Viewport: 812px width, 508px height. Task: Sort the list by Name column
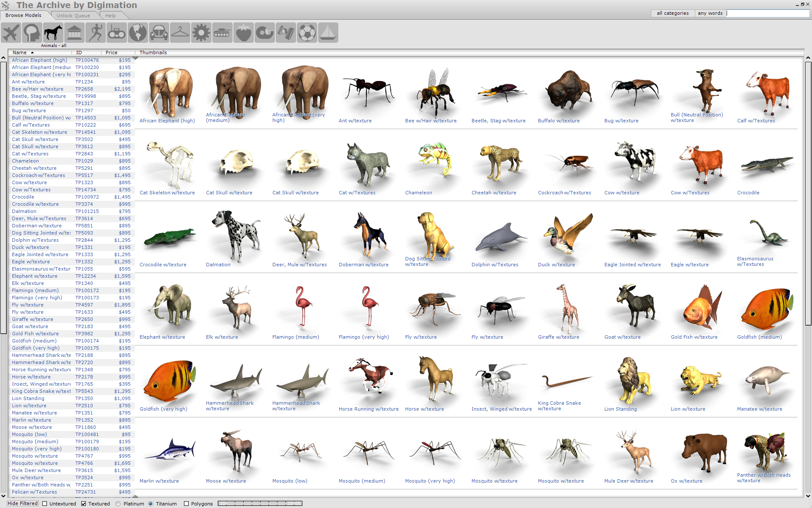coord(40,52)
